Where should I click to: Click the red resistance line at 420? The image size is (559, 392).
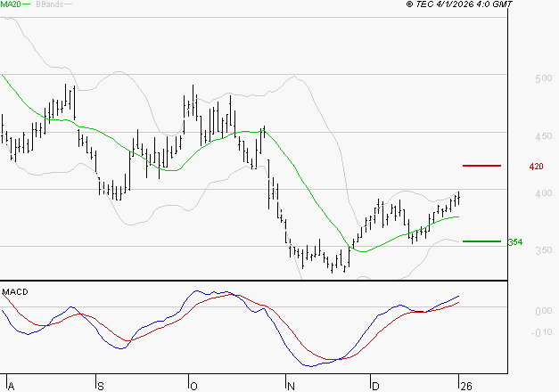point(481,166)
